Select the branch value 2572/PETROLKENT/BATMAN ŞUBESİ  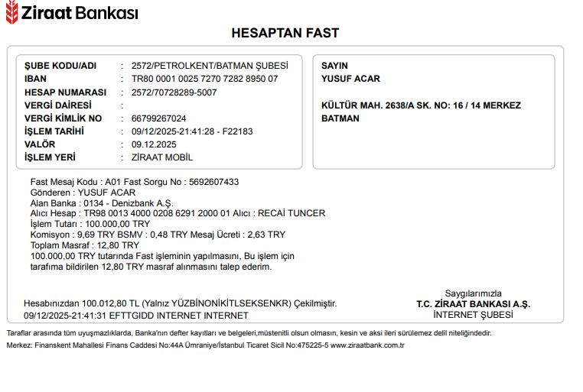[x=210, y=66]
